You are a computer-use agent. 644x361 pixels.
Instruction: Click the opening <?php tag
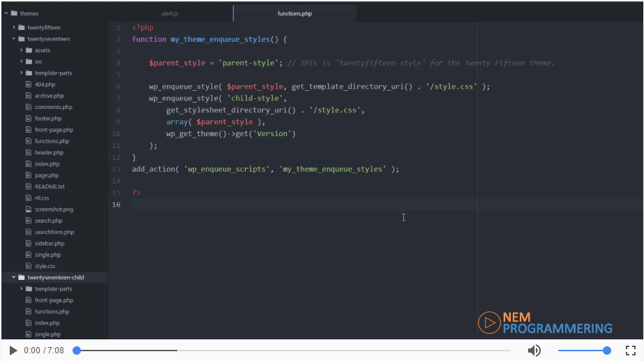pos(143,27)
